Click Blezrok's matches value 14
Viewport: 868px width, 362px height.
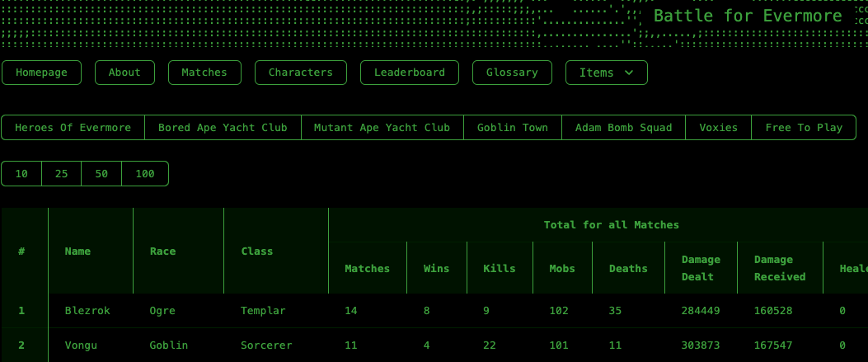point(351,311)
